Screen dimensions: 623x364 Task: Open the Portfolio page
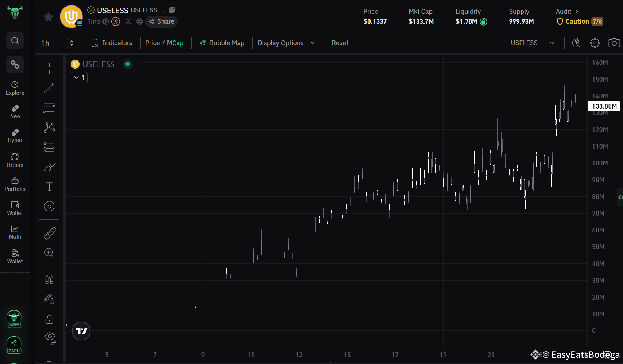[x=15, y=184]
